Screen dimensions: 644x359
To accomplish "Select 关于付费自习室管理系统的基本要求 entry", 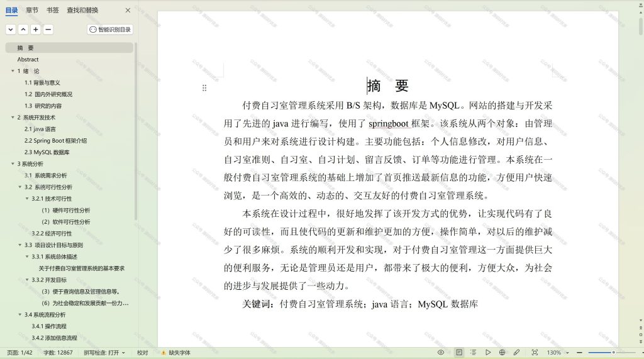I will (81, 268).
